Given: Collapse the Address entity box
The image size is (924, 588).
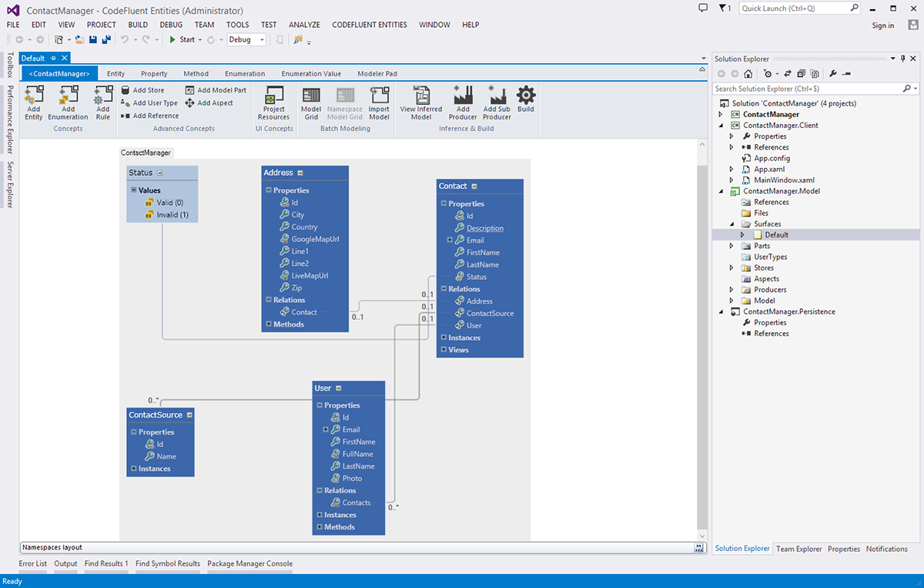Looking at the screenshot, I should pos(300,173).
